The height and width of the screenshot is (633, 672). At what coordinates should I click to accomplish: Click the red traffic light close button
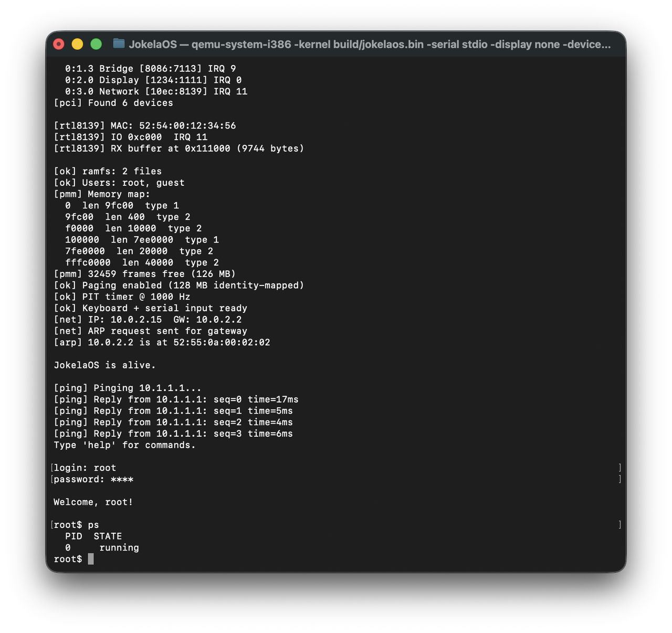pyautogui.click(x=58, y=44)
